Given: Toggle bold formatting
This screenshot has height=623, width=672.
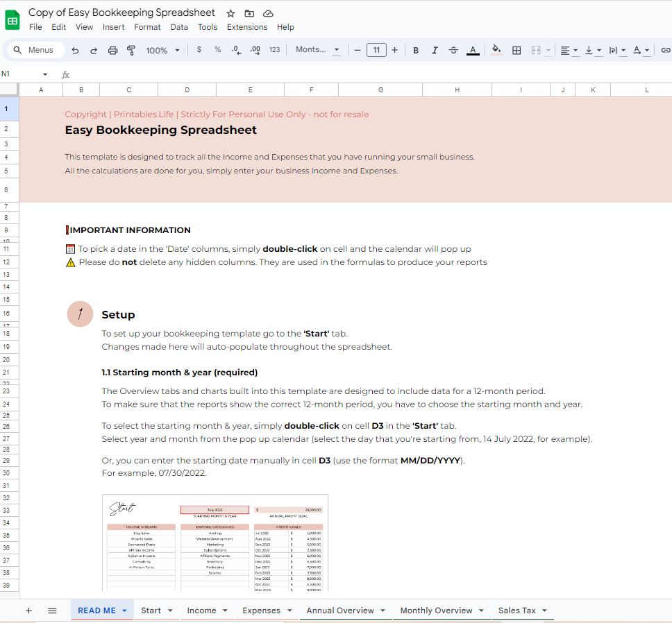Looking at the screenshot, I should pyautogui.click(x=416, y=50).
